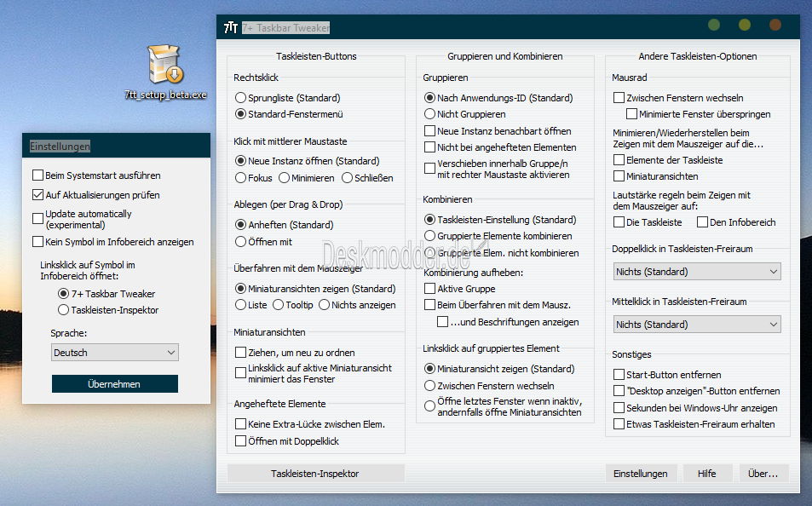
Task: Click the green circle window button
Action: 714,25
